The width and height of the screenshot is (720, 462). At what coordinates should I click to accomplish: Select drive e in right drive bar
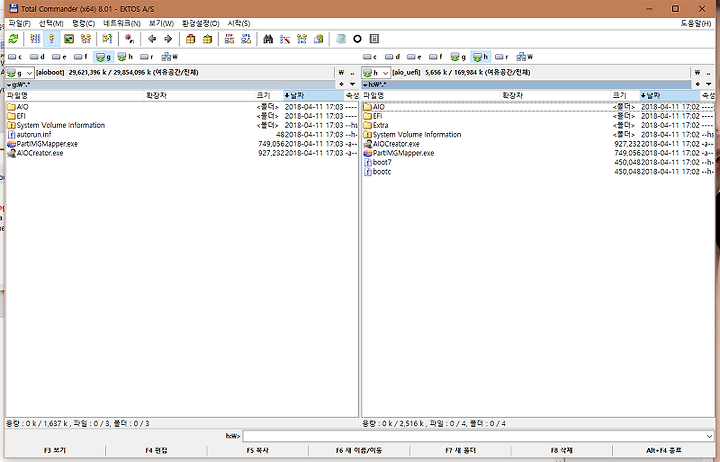click(414, 57)
